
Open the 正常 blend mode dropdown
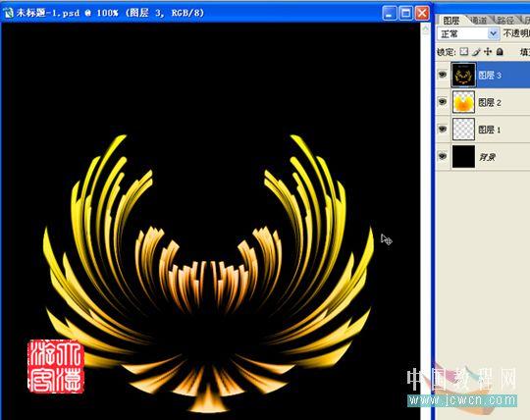click(x=468, y=33)
